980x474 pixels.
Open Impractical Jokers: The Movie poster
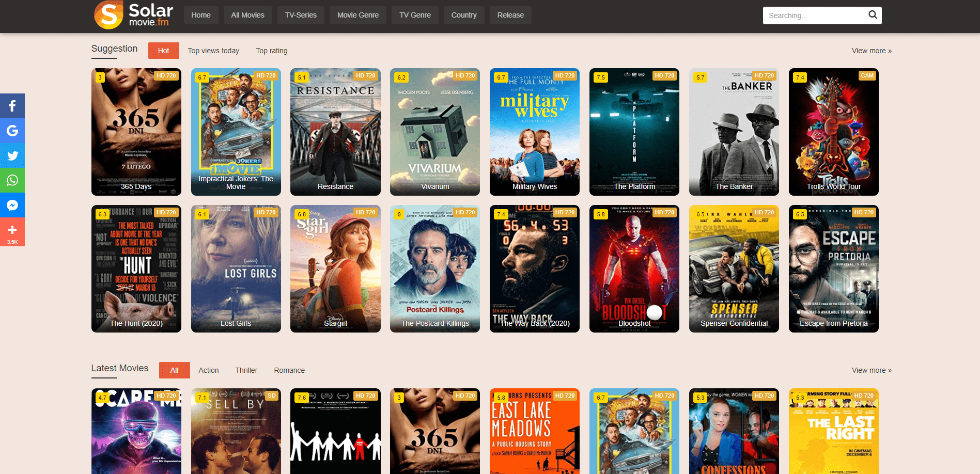point(236,132)
